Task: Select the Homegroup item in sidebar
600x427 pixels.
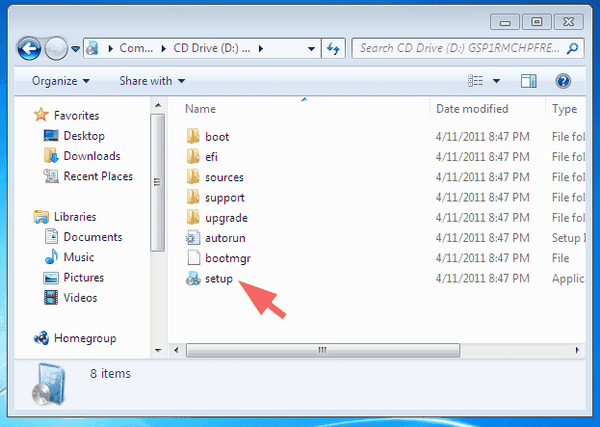Action: click(x=85, y=338)
